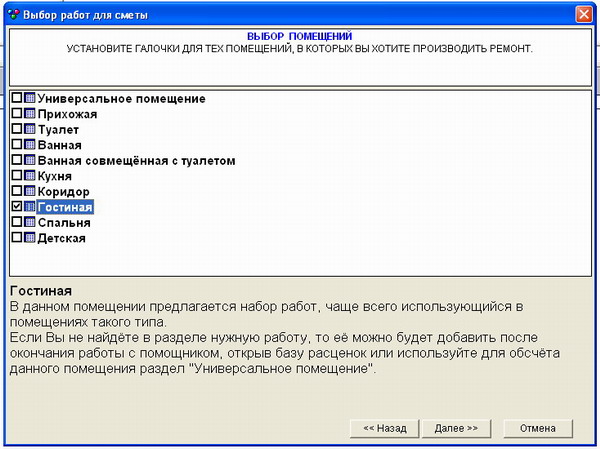Go back with the << Назад button
The image size is (600, 449).
pyautogui.click(x=385, y=428)
